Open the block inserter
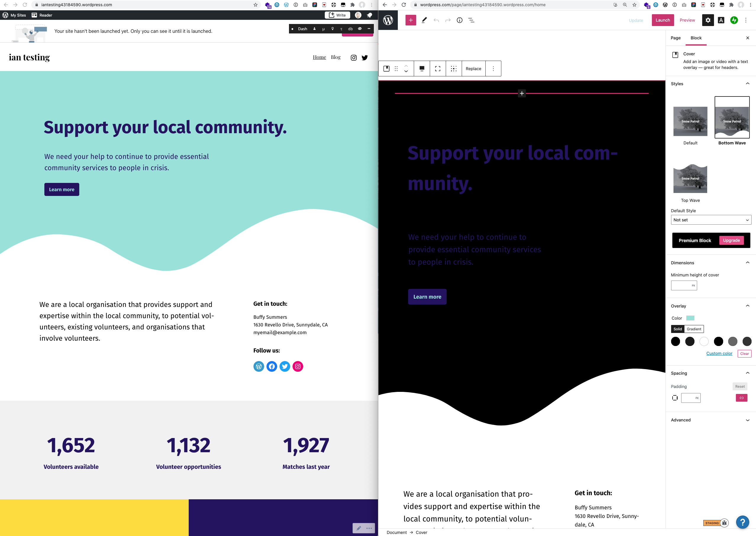Screen dimensions: 756x536 [x=411, y=20]
